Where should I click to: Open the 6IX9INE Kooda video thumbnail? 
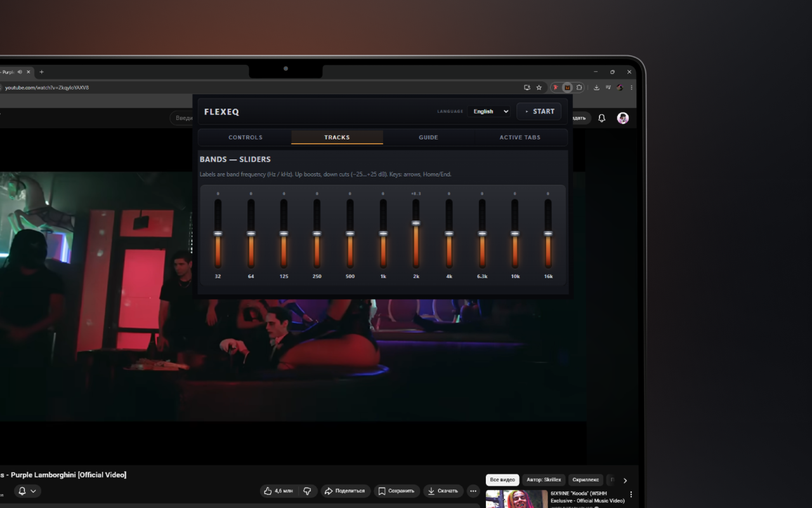pyautogui.click(x=516, y=498)
